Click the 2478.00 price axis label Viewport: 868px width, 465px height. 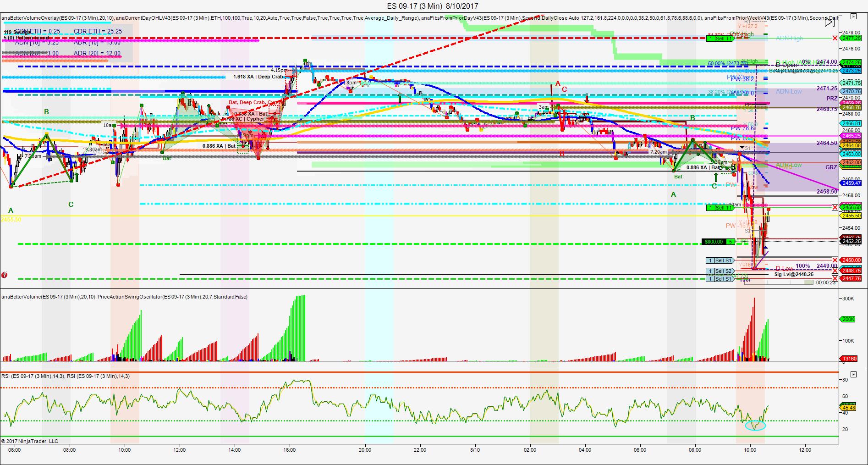click(852, 33)
